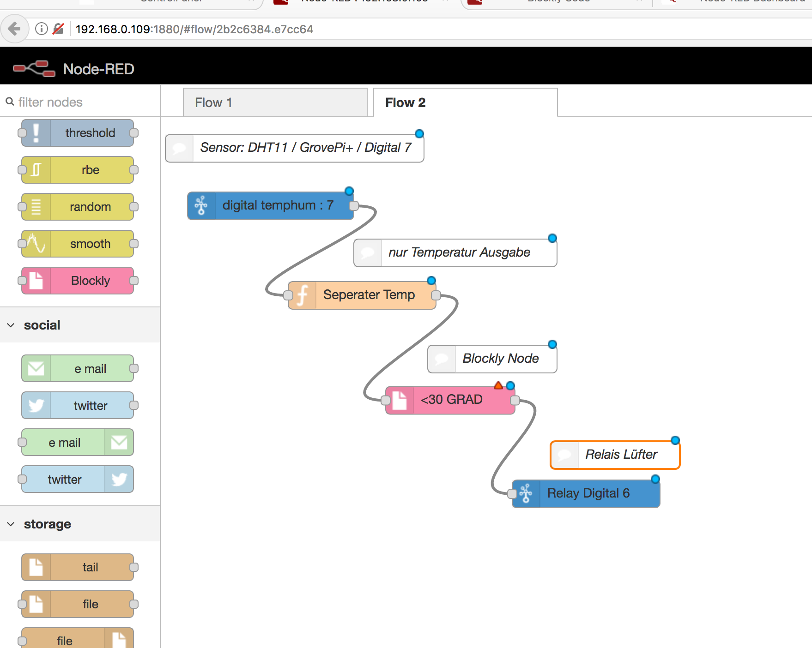This screenshot has height=648, width=812.
Task: Select the <30 GRAD Blockly node
Action: point(450,400)
